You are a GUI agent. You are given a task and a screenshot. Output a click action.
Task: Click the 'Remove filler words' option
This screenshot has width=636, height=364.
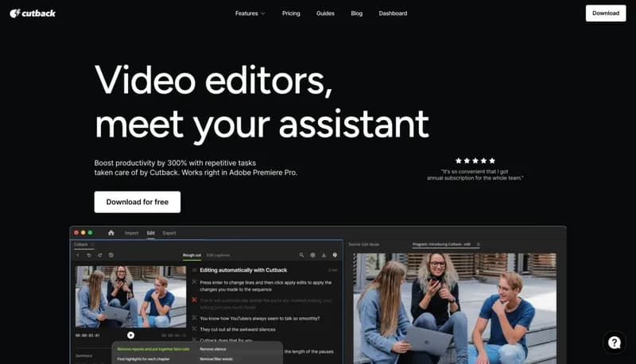[x=216, y=359]
